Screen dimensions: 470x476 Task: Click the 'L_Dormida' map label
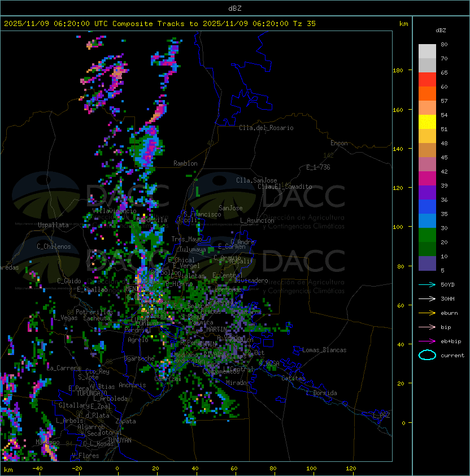[321, 393]
